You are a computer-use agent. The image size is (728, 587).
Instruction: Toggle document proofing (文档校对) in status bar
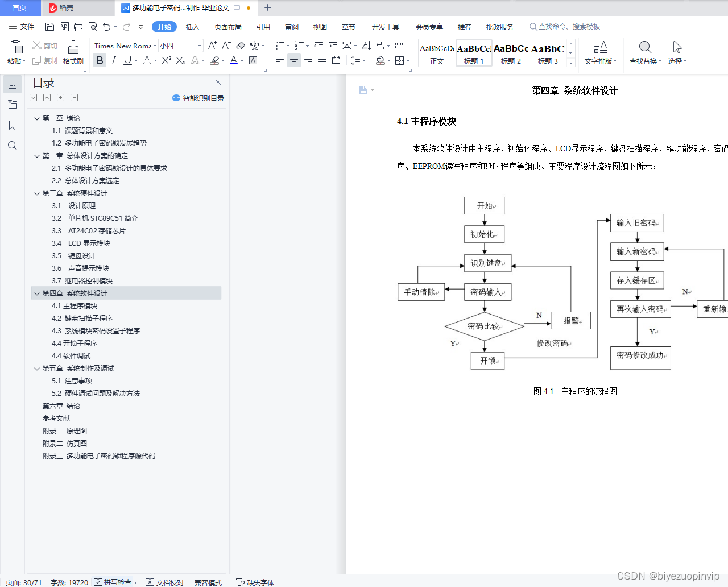pos(164,582)
